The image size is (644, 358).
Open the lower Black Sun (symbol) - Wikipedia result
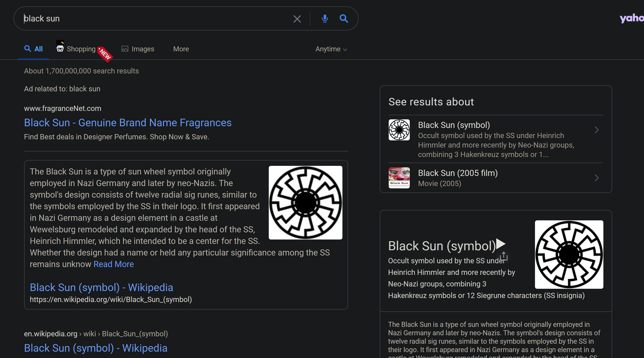[x=96, y=348]
